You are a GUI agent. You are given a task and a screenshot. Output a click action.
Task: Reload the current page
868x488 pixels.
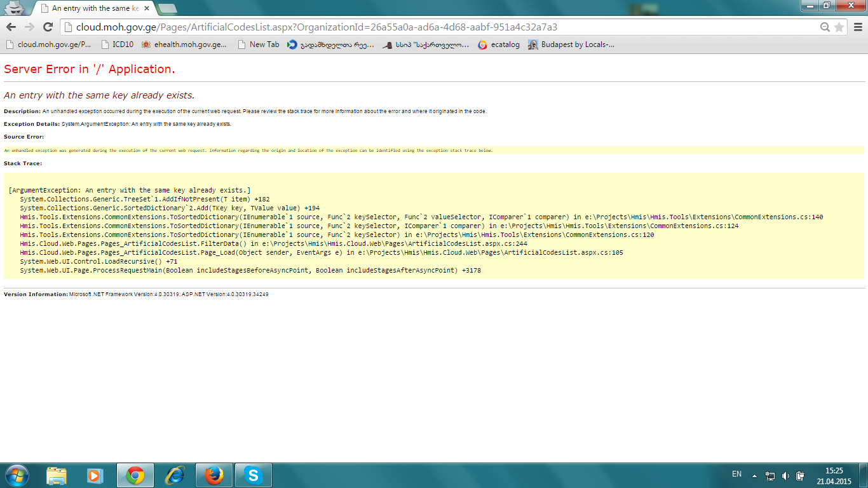coord(48,27)
